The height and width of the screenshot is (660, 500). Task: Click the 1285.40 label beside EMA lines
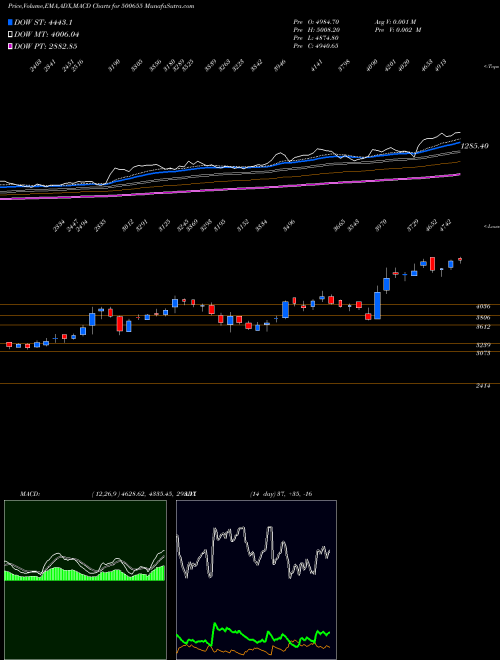475,146
